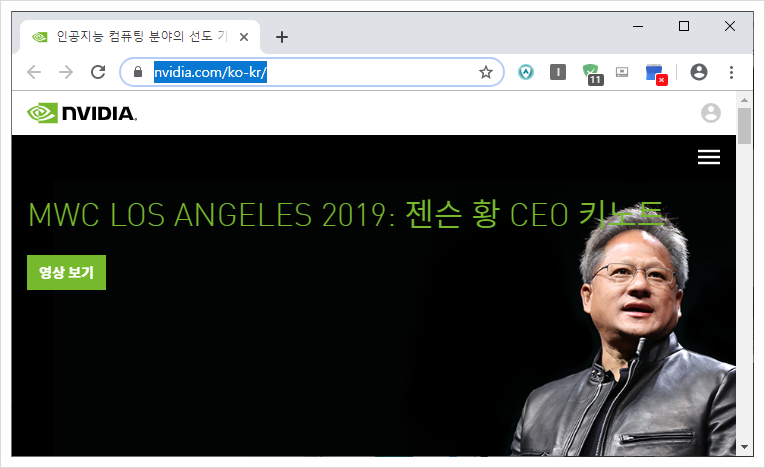This screenshot has width=765, height=468.
Task: Open the green shield extension showing 11
Action: point(592,74)
